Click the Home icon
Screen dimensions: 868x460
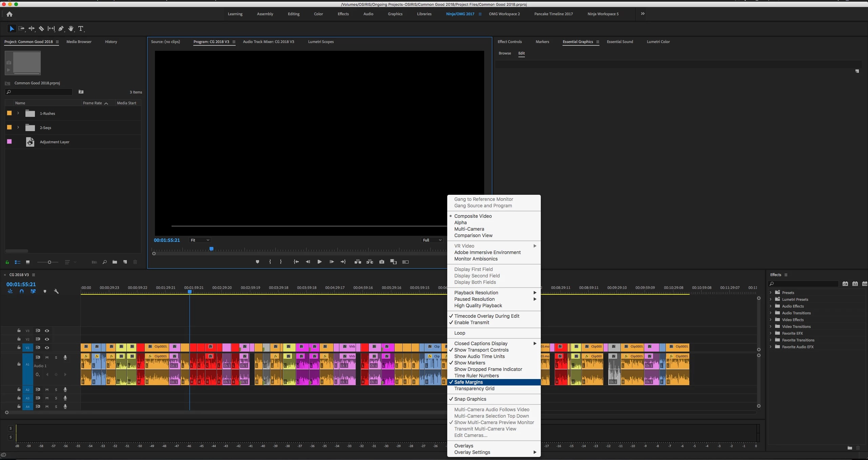(x=9, y=14)
